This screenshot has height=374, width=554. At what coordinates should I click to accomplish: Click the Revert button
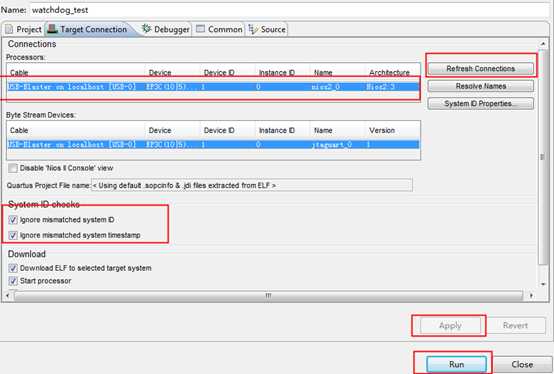pyautogui.click(x=515, y=325)
